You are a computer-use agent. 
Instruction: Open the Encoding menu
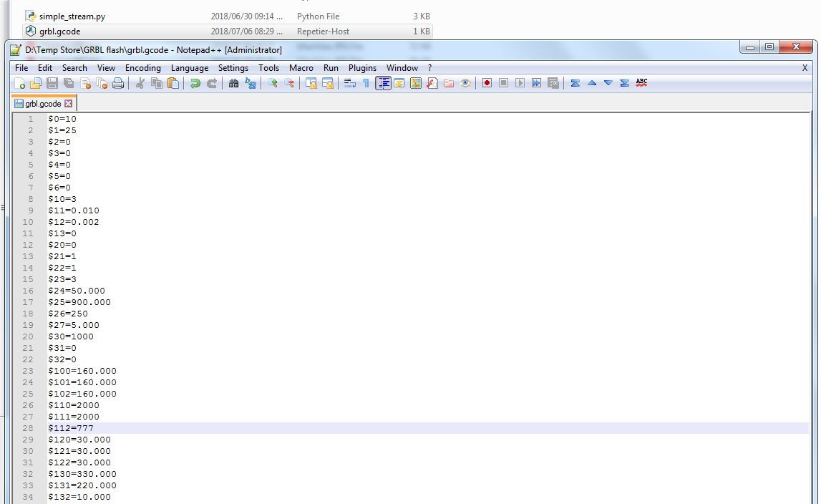pos(142,67)
